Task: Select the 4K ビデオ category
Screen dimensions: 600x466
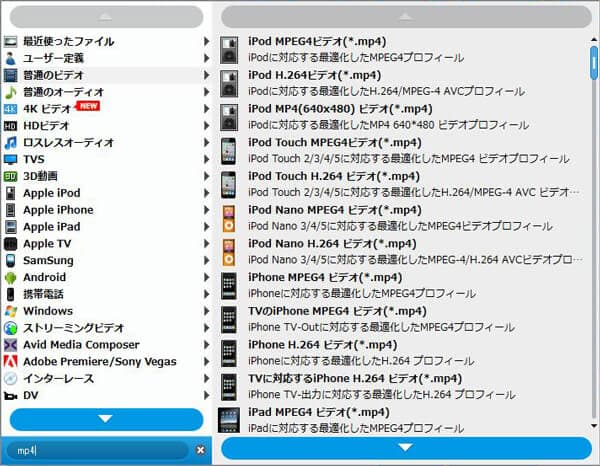Action: point(106,109)
